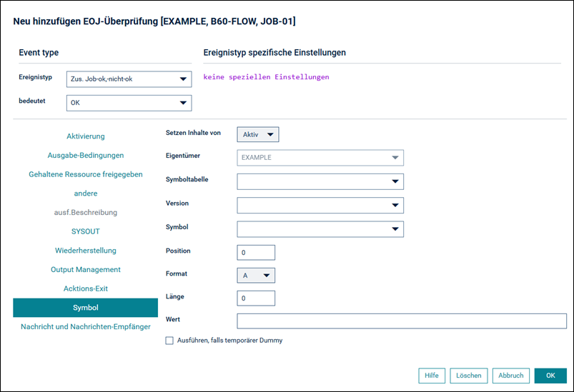Select Gehaltene Ressource freigegeben tab
Image resolution: width=574 pixels, height=392 pixels.
(86, 174)
